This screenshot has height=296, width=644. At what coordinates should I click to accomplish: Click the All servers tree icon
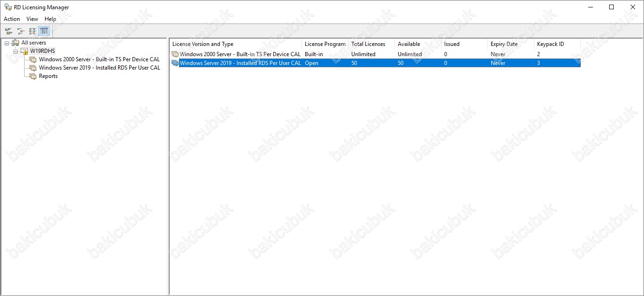pos(15,43)
